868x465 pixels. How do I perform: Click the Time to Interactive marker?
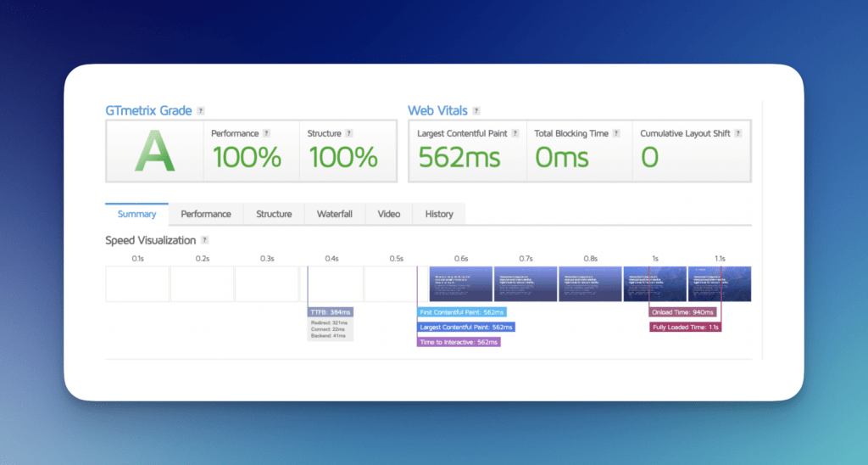(459, 343)
